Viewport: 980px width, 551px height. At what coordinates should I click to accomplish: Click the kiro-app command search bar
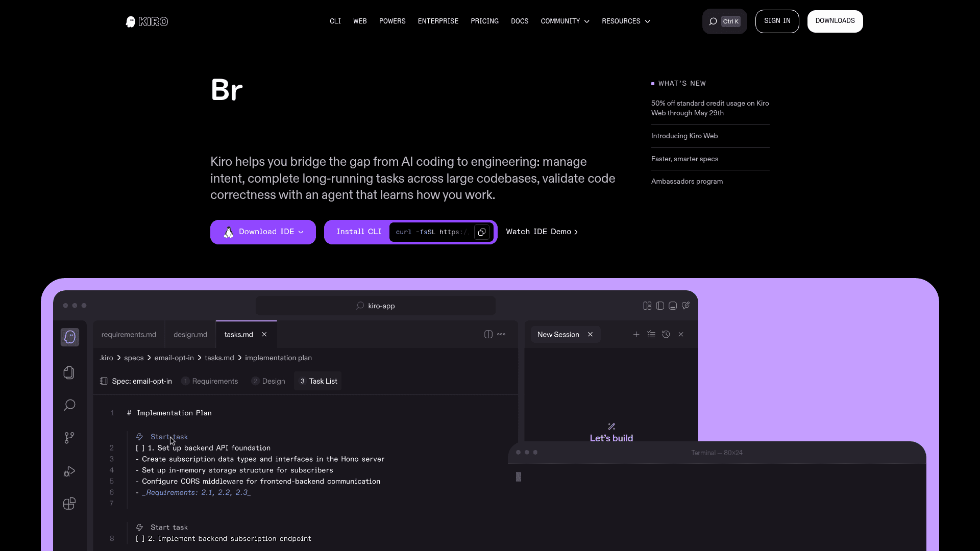click(x=376, y=306)
